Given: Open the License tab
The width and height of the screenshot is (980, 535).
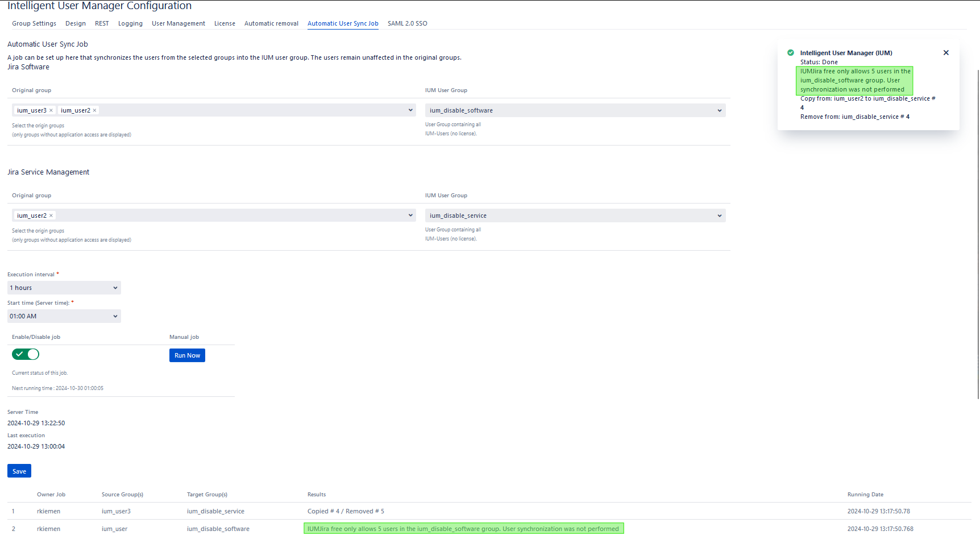Looking at the screenshot, I should pyautogui.click(x=225, y=23).
